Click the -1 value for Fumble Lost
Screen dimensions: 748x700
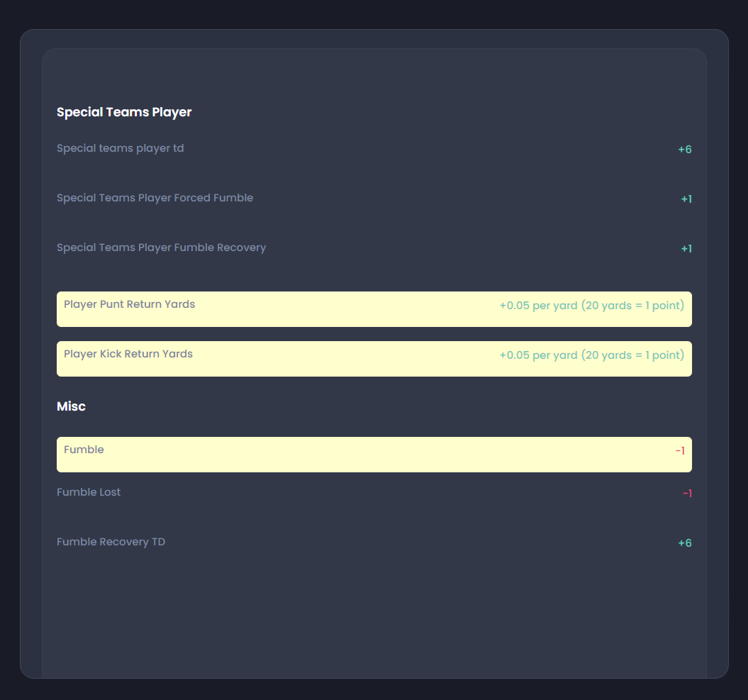687,494
